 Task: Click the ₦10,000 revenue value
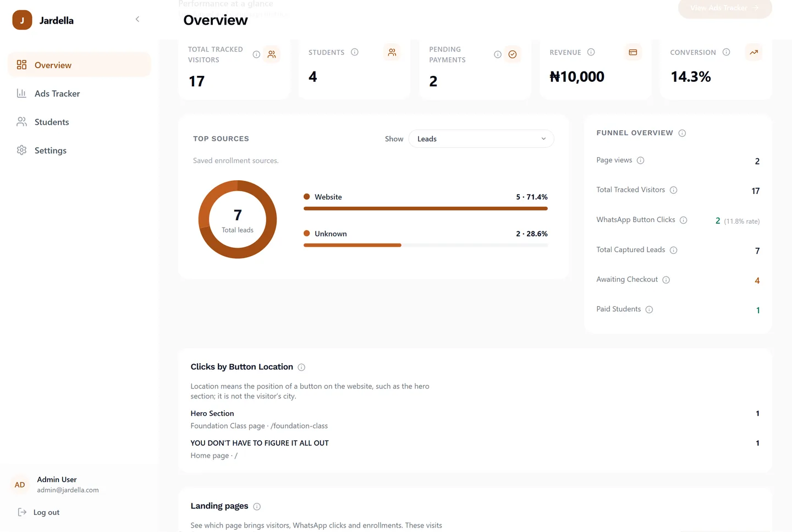pyautogui.click(x=577, y=76)
